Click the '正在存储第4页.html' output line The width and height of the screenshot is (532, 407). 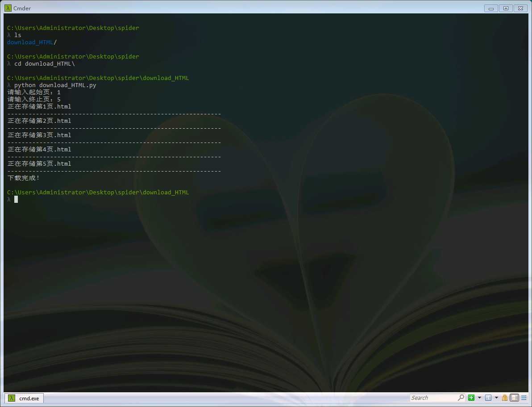[x=39, y=149]
